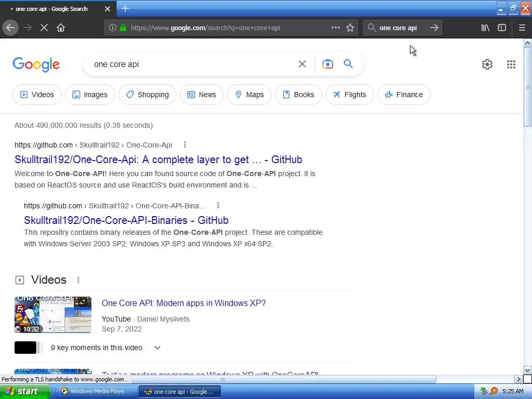Switch to Maps results
Screen dimensions: 532x399
click(249, 95)
